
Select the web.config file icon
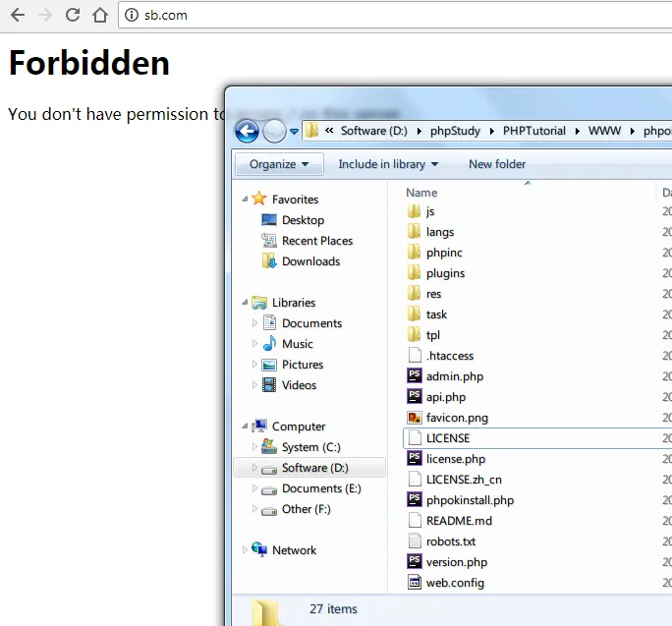415,583
